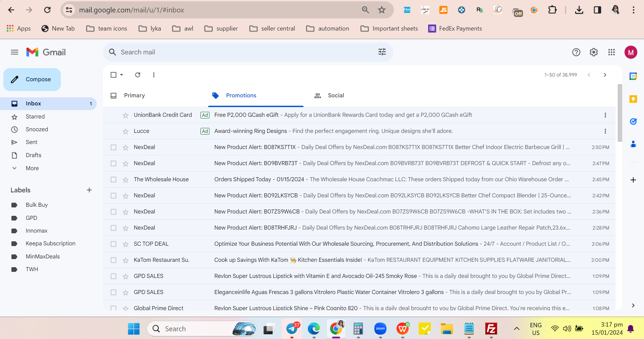Open options for Lucce ad

(x=605, y=131)
